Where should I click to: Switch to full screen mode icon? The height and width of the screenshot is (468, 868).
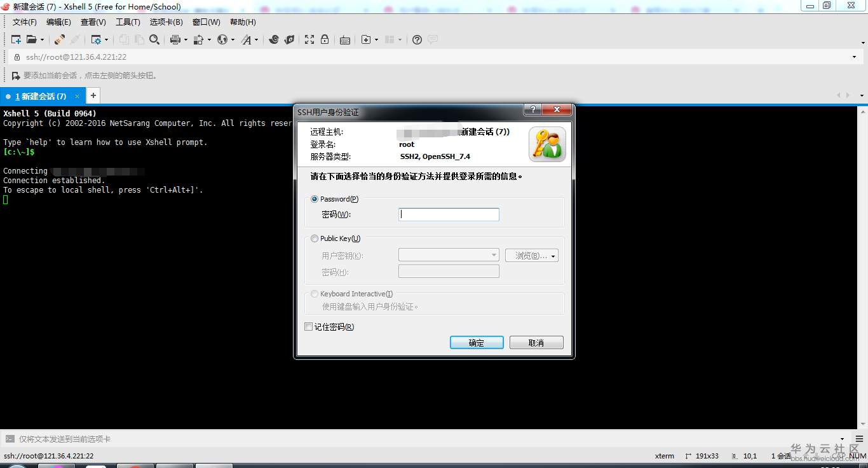309,39
